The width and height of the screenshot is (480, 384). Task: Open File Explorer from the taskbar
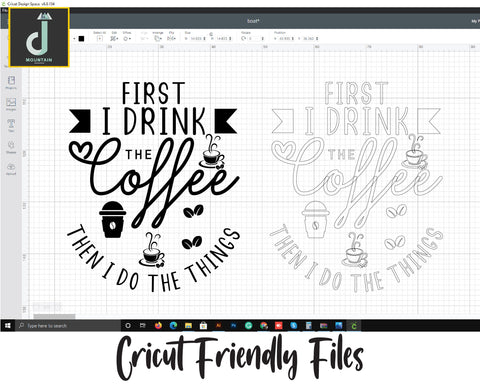tap(188, 325)
